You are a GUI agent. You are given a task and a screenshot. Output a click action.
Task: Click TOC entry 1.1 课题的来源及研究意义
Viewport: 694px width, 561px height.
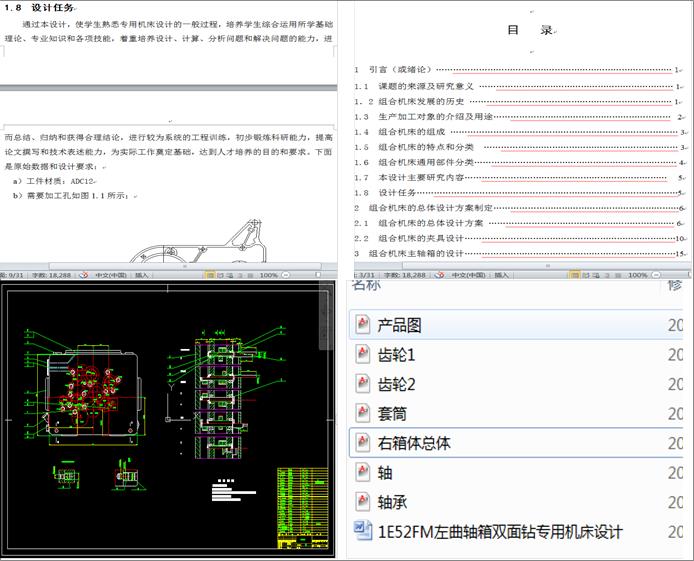519,86
